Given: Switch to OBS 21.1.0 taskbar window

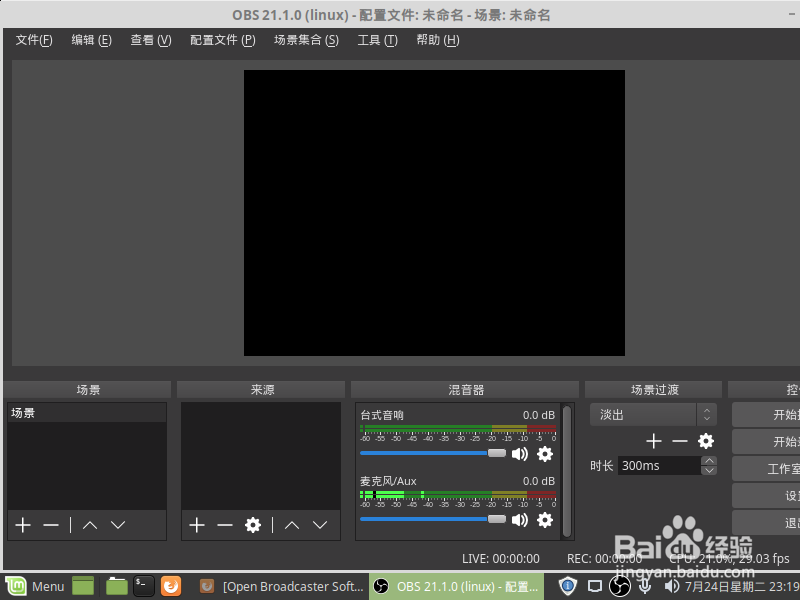Looking at the screenshot, I should (x=456, y=586).
